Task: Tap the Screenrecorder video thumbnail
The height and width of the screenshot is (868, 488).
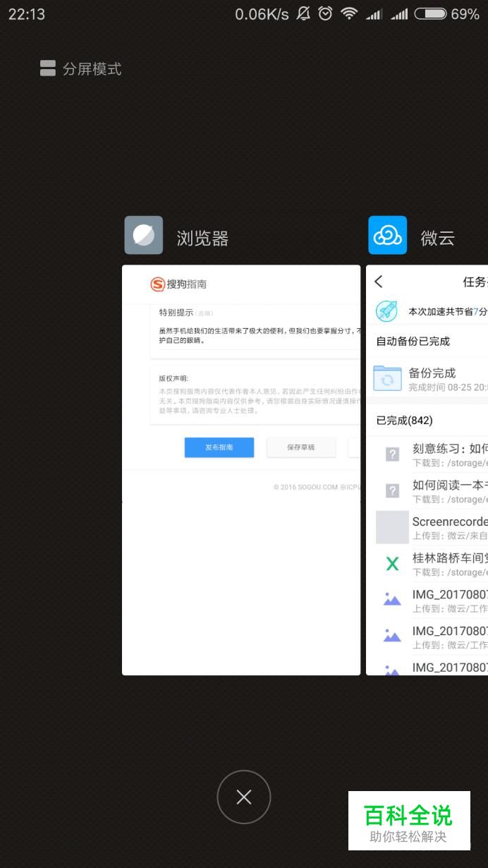Action: click(392, 527)
